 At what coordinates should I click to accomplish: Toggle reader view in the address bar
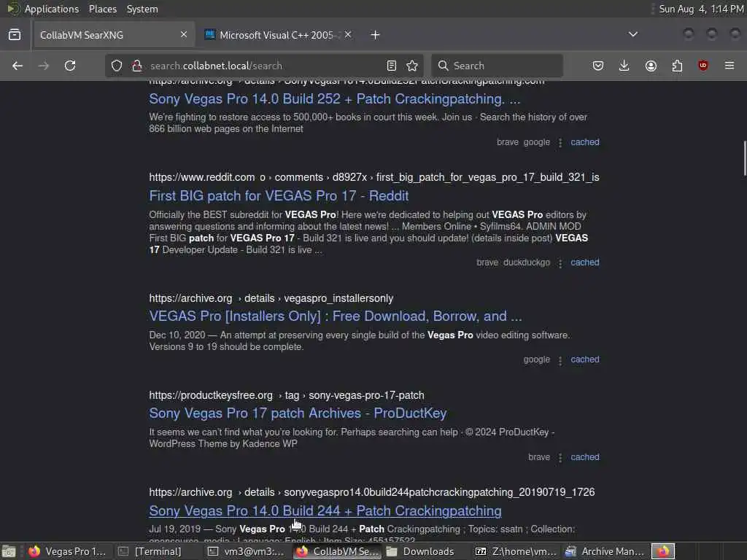point(392,66)
